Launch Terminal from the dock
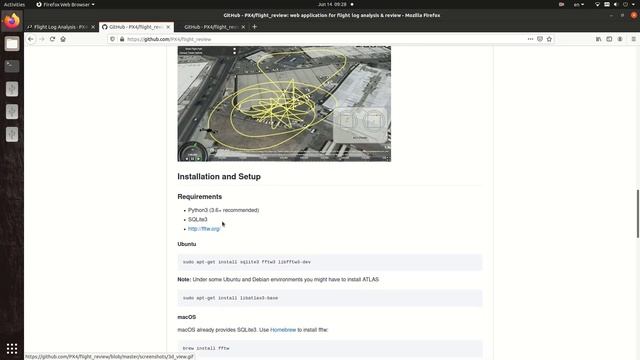This screenshot has width=640, height=360. click(x=12, y=66)
